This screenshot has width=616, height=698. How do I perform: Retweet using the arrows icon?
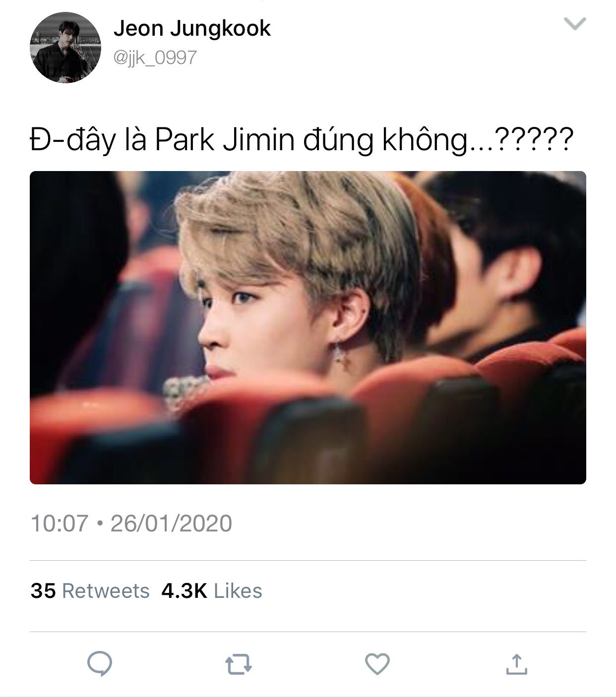tap(239, 665)
